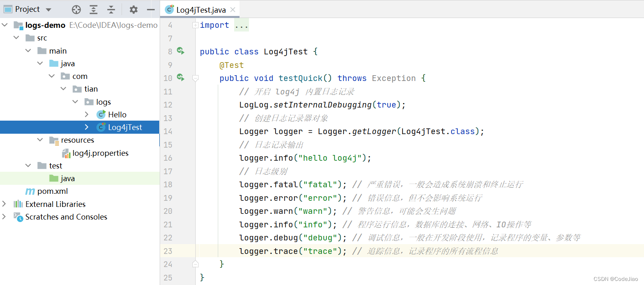Click the @Test annotation
This screenshot has width=644, height=285.
[231, 65]
